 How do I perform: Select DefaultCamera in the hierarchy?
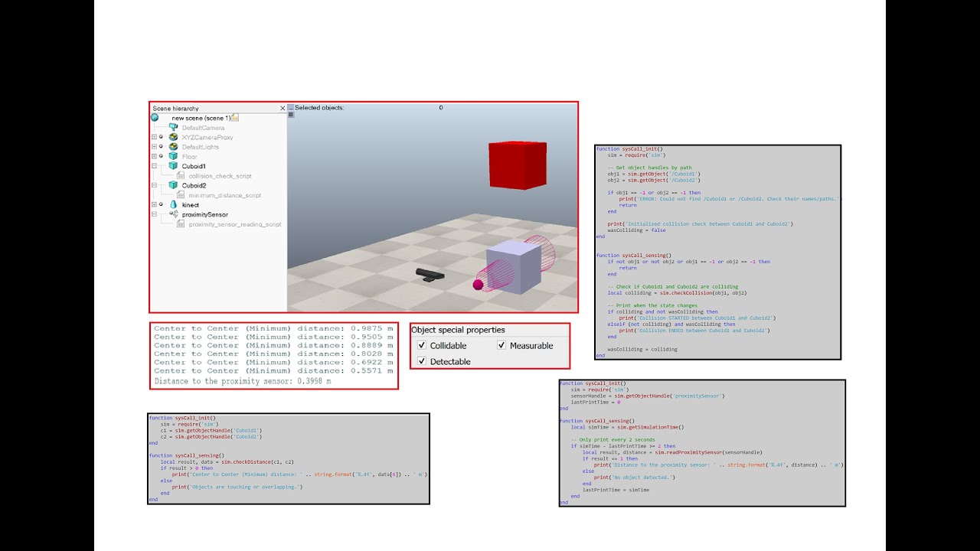tap(203, 128)
